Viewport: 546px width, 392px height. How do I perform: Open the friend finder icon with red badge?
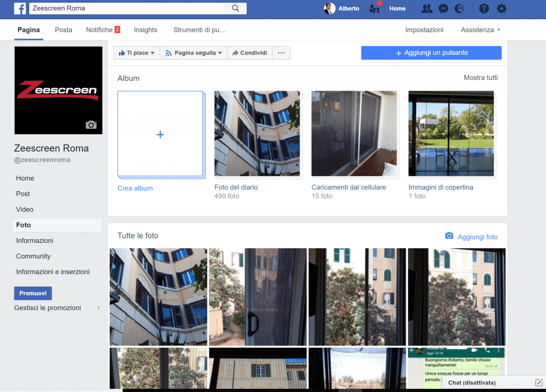point(375,9)
